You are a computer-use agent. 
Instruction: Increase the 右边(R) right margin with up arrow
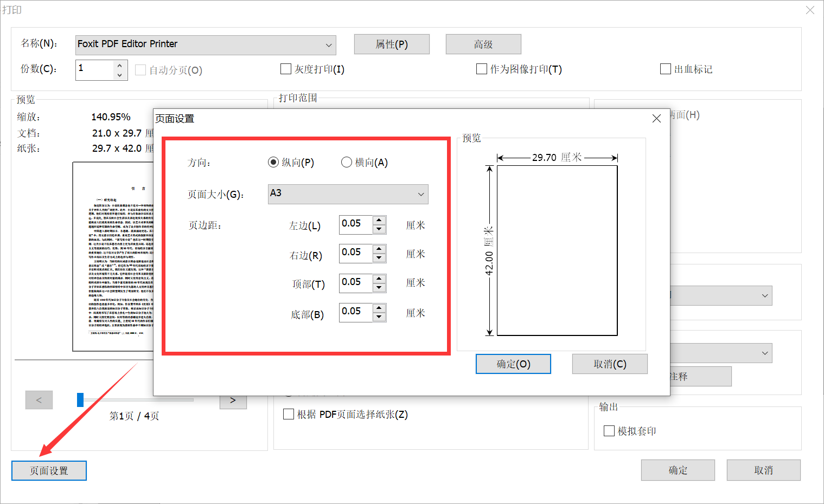pos(379,249)
